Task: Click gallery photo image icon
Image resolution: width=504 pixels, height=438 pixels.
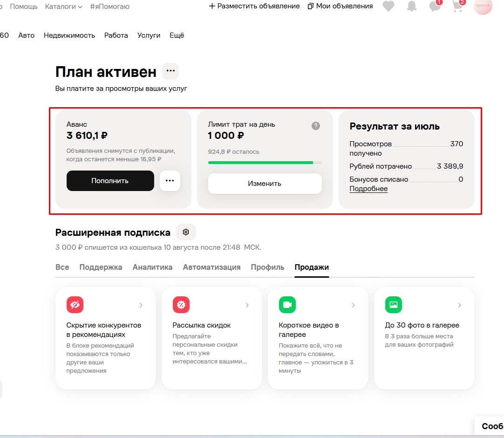Action: point(394,305)
